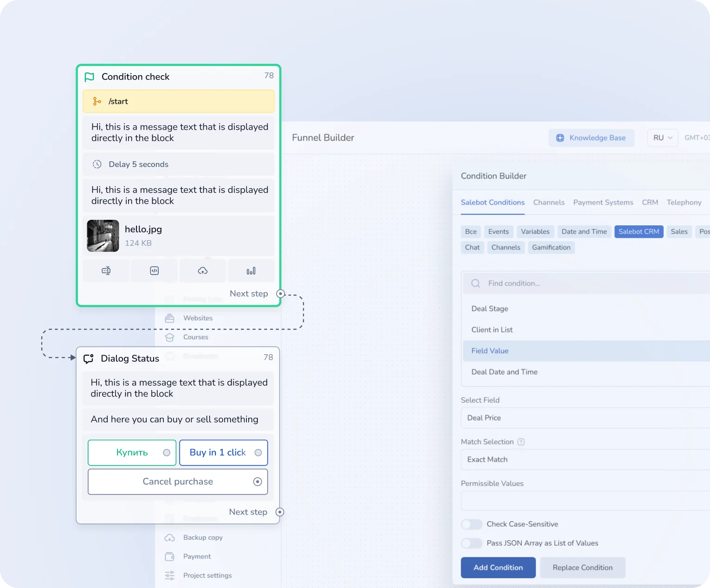
Task: Click the statistics bars icon in Condition check block
Action: coord(251,270)
